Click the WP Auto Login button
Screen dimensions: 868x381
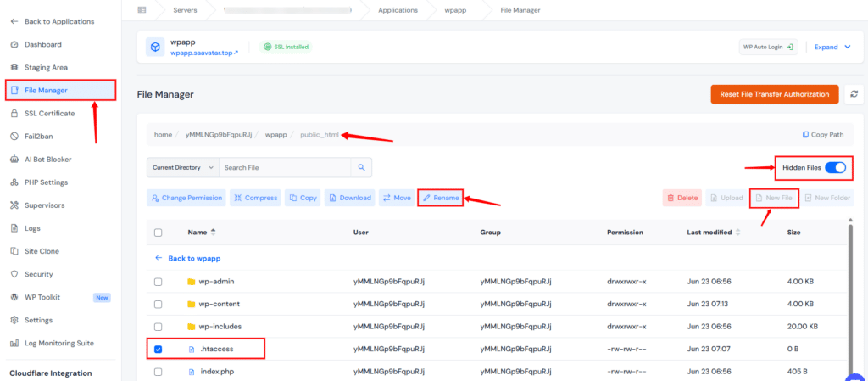pos(768,47)
